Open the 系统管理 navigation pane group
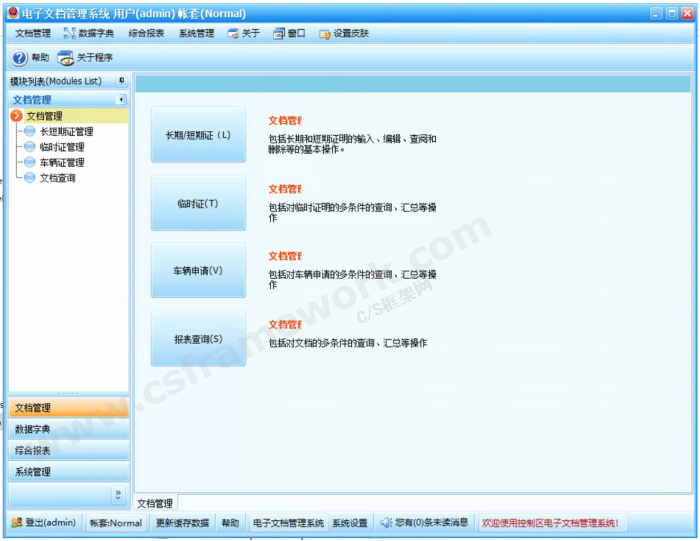This screenshot has width=700, height=541. click(x=68, y=472)
